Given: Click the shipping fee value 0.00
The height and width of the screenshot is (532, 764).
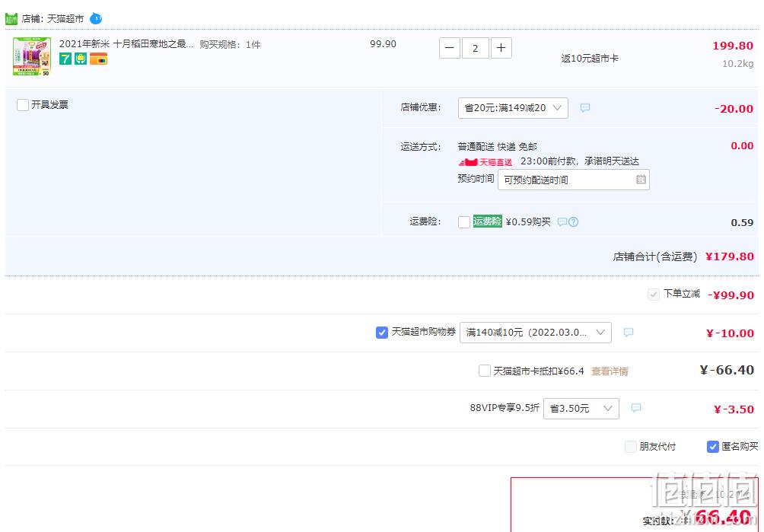Looking at the screenshot, I should [x=742, y=145].
